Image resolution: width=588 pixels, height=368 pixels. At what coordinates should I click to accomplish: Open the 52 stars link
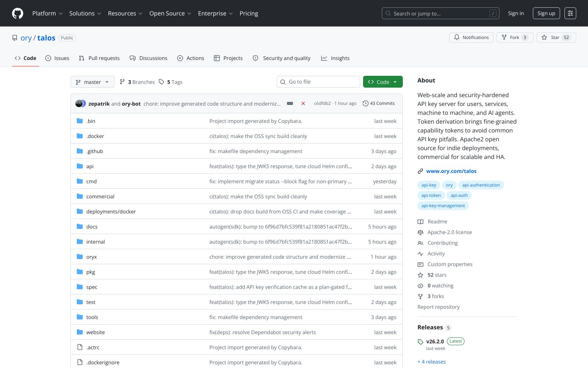click(437, 275)
